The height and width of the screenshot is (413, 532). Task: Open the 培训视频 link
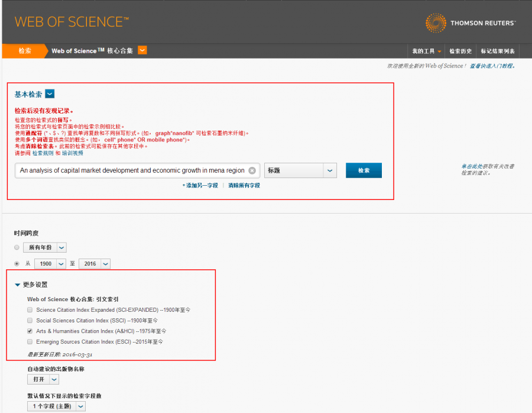pyautogui.click(x=72, y=153)
